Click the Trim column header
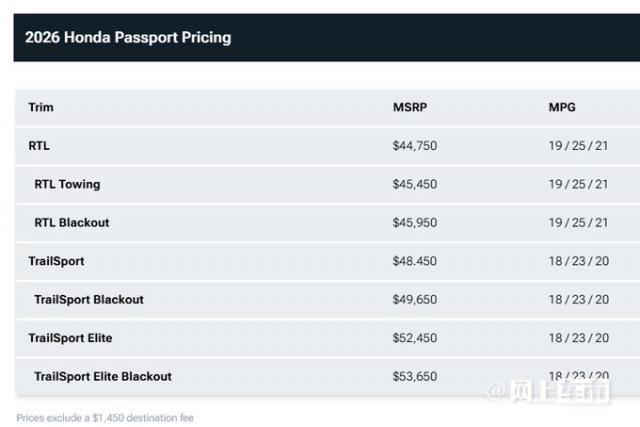The height and width of the screenshot is (427, 640). (x=41, y=107)
